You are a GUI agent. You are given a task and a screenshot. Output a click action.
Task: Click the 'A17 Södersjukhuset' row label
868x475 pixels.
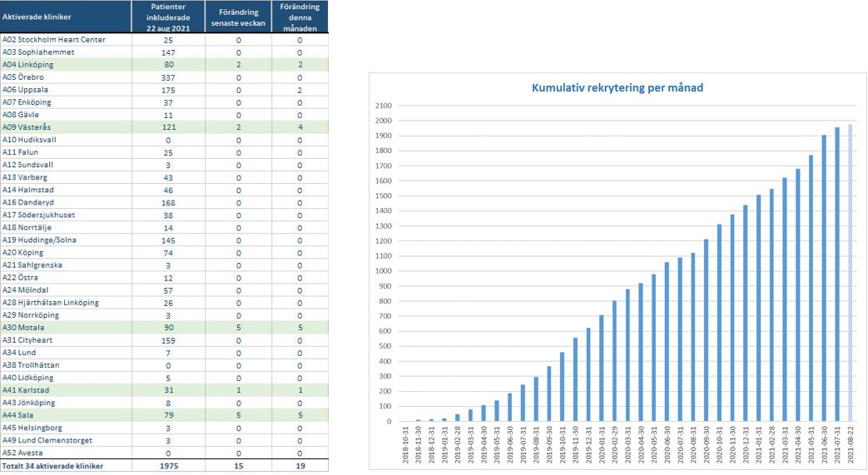point(38,215)
